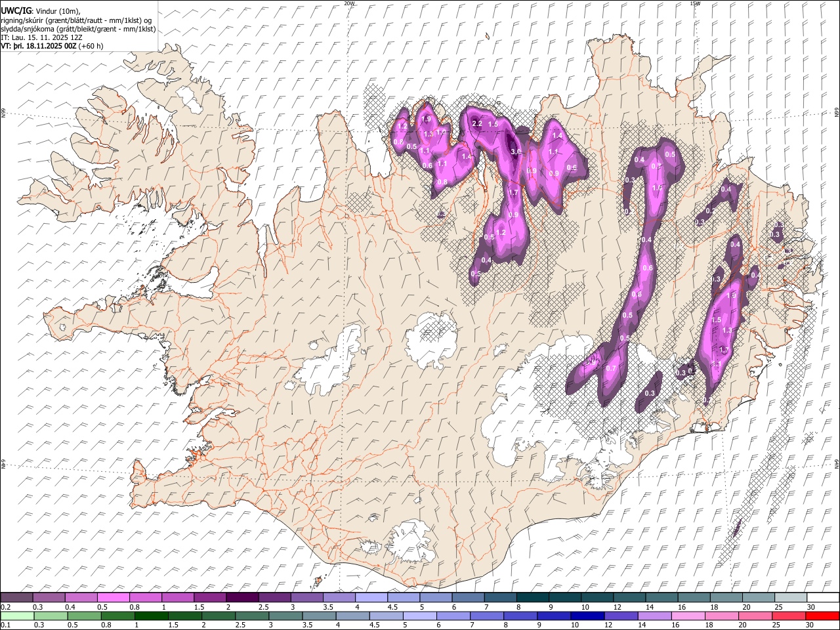This screenshot has height=630, width=840.
Task: Click the darkest green rain swatch between 1 and 1.5
Action: tap(151, 616)
